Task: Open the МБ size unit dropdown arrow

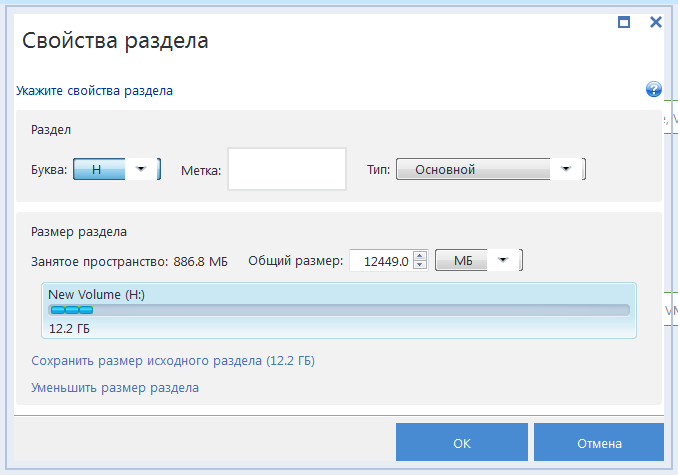Action: point(503,260)
